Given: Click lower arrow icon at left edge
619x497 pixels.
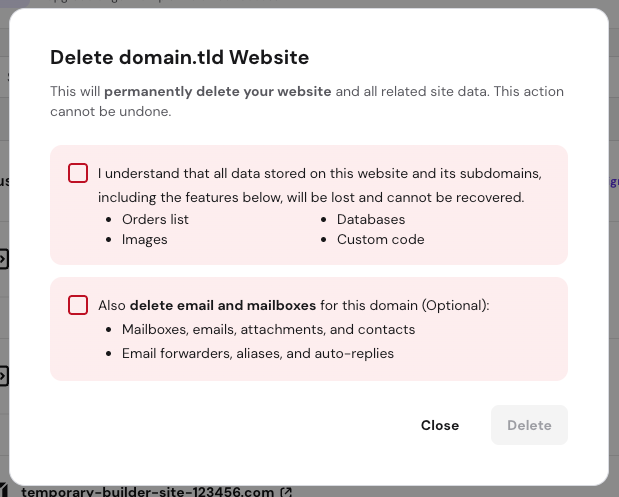Looking at the screenshot, I should point(3,376).
